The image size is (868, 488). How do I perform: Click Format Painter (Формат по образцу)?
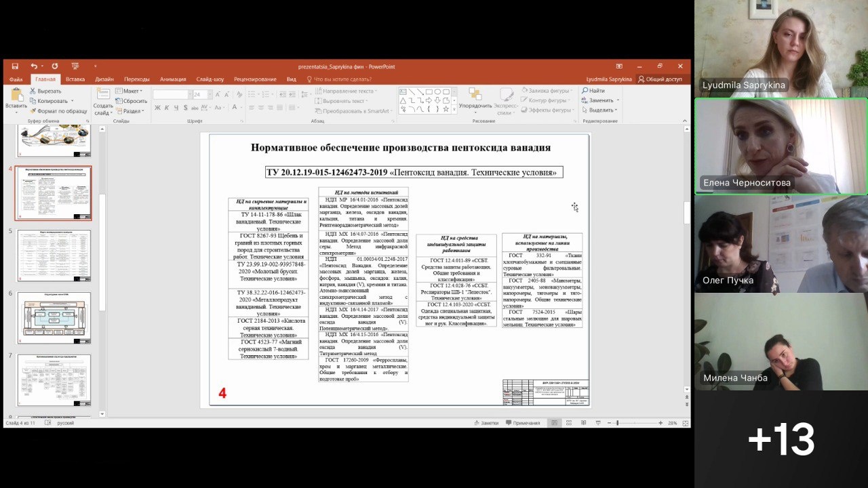coord(58,111)
